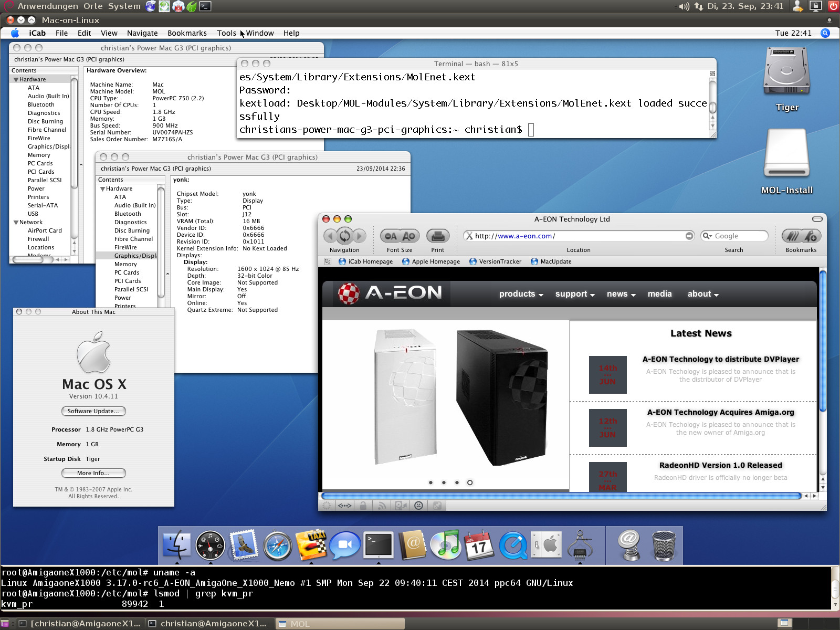Select second carousel dot on A-EON page
This screenshot has width=840, height=630.
(444, 482)
